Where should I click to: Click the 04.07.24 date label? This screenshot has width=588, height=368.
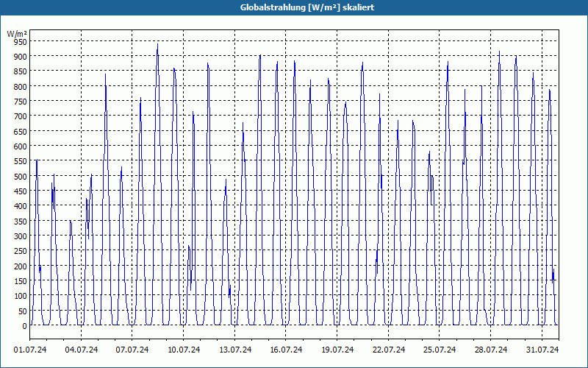82,350
